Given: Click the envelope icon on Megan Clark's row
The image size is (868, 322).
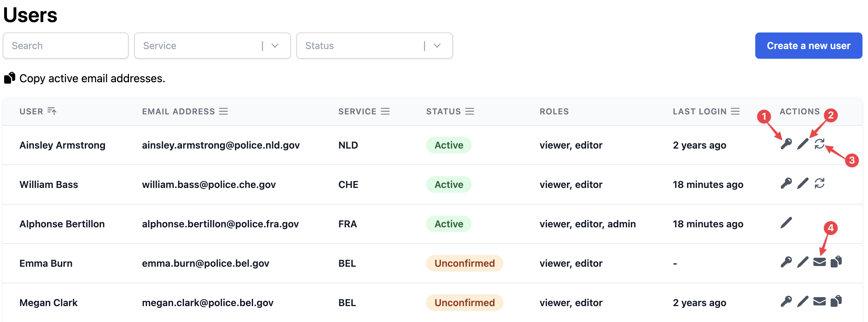Looking at the screenshot, I should 820,302.
